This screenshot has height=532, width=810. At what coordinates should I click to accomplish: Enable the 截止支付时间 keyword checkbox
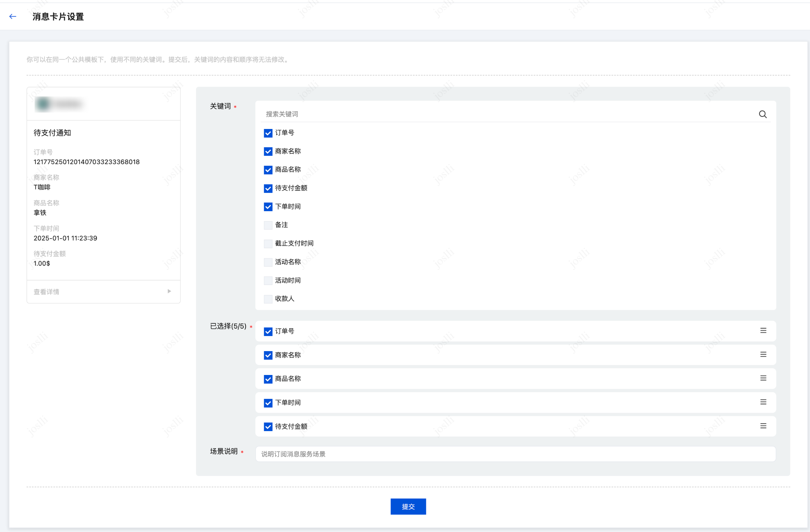click(268, 244)
